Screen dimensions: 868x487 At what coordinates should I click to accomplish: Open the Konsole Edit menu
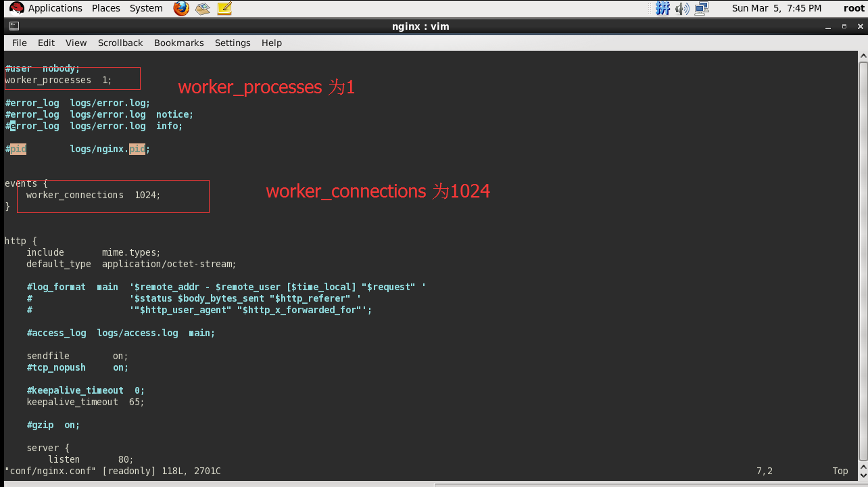click(46, 43)
